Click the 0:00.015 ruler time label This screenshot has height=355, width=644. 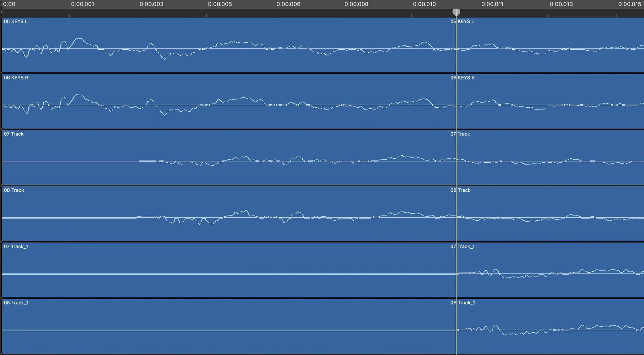630,4
